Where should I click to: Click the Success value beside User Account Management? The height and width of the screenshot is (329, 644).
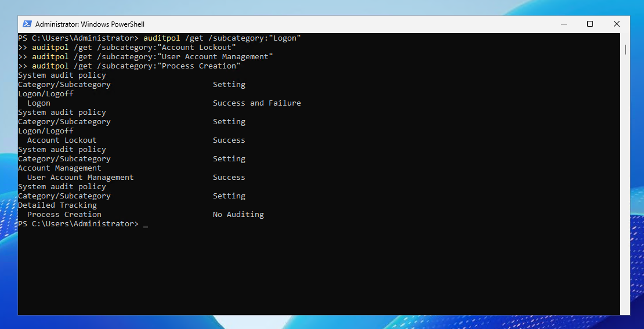pyautogui.click(x=229, y=178)
